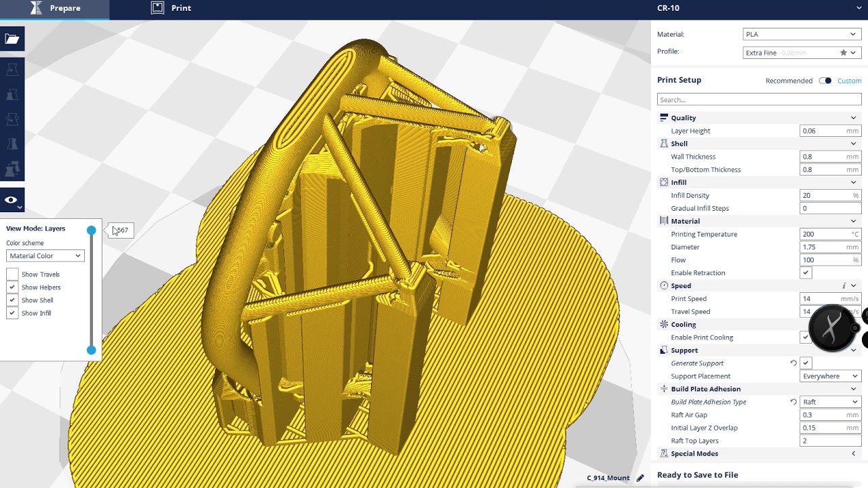Reset the Generate Support setting

pyautogui.click(x=793, y=363)
